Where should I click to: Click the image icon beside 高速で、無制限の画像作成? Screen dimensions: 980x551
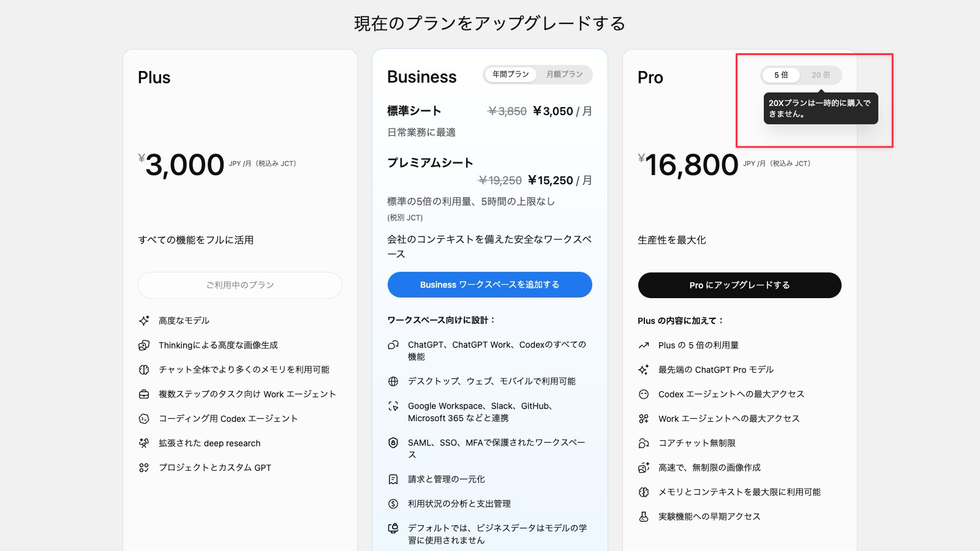pos(644,468)
